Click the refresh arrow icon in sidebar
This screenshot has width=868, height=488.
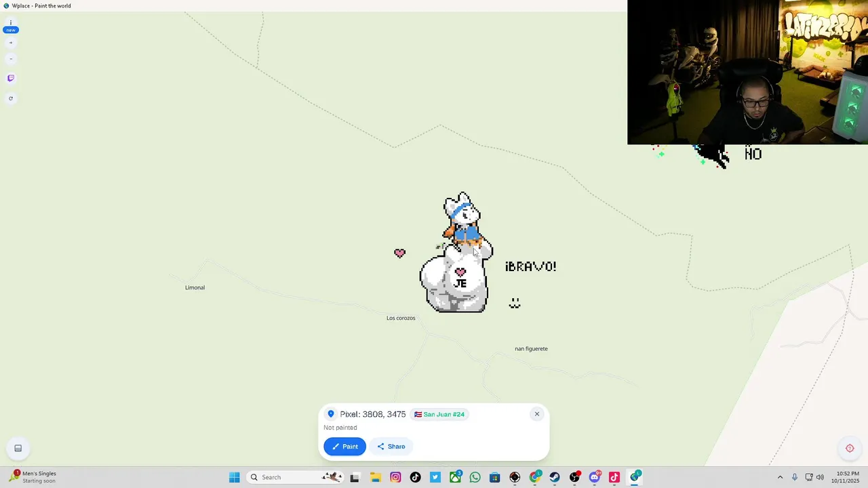coord(11,98)
